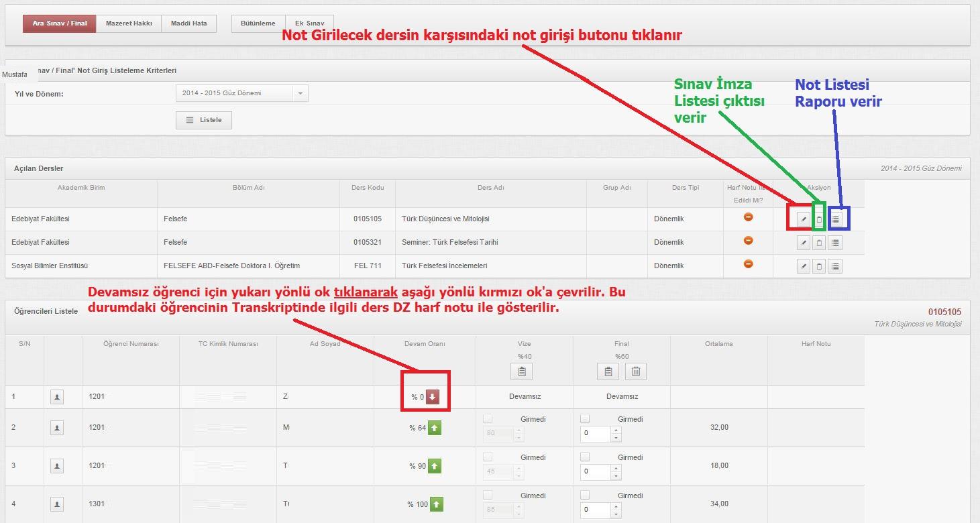Image resolution: width=980 pixels, height=523 pixels.
Task: Check Vize Girmedi box for student row 2
Action: tap(488, 418)
